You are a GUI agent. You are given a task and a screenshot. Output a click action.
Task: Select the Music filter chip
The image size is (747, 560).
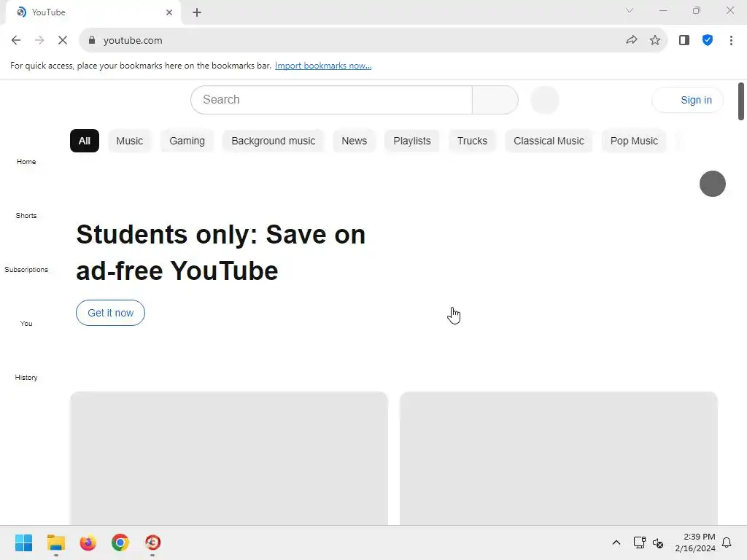[x=130, y=141]
